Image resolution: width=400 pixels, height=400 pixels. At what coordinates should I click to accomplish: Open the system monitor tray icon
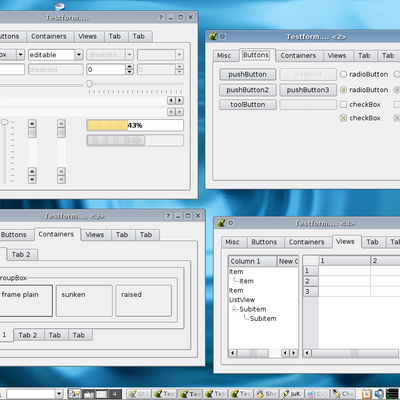(391, 394)
